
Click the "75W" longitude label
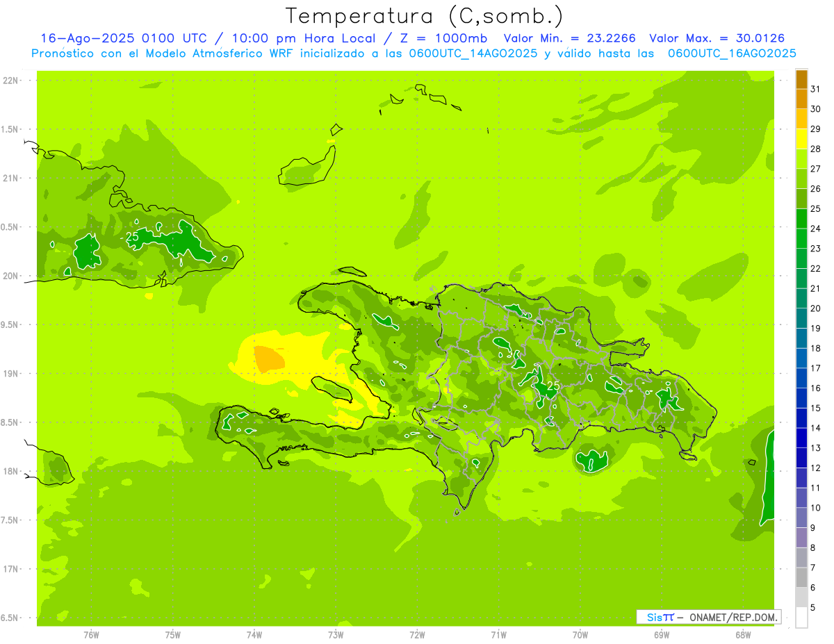[x=173, y=635]
